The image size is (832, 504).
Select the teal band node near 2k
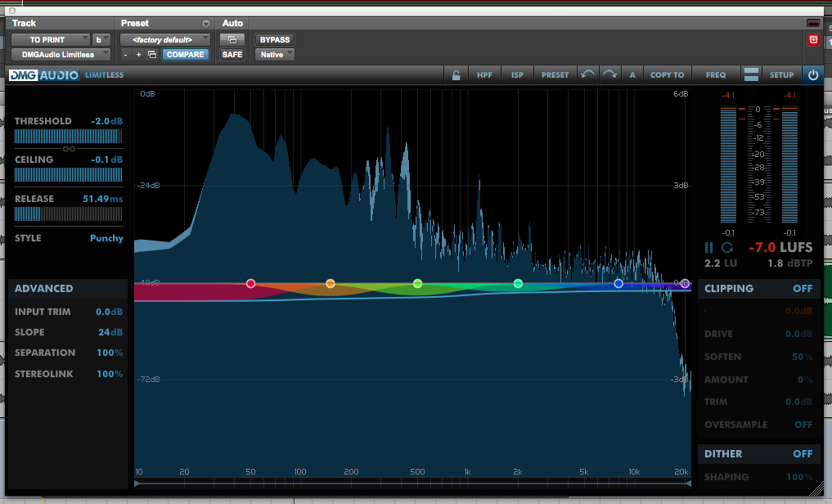pos(518,284)
